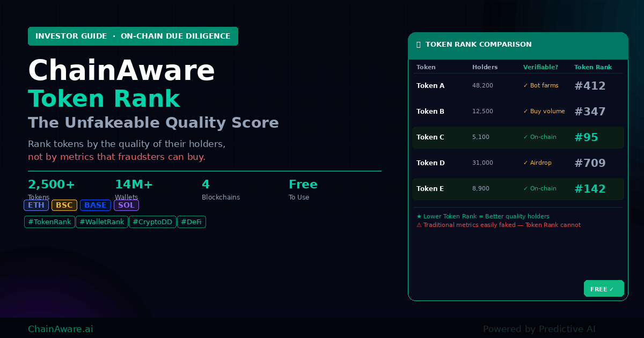
Task: Open the ChainAware.ai footer link
Action: (x=60, y=329)
